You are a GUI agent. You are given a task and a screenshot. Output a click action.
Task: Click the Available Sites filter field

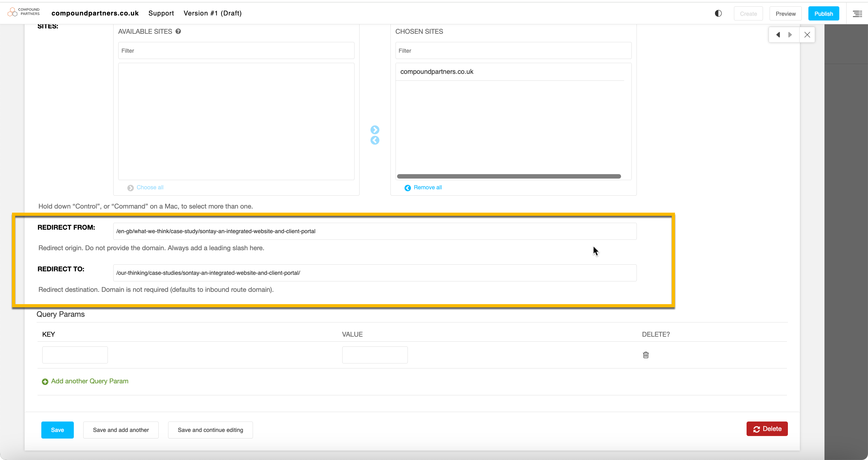click(236, 50)
